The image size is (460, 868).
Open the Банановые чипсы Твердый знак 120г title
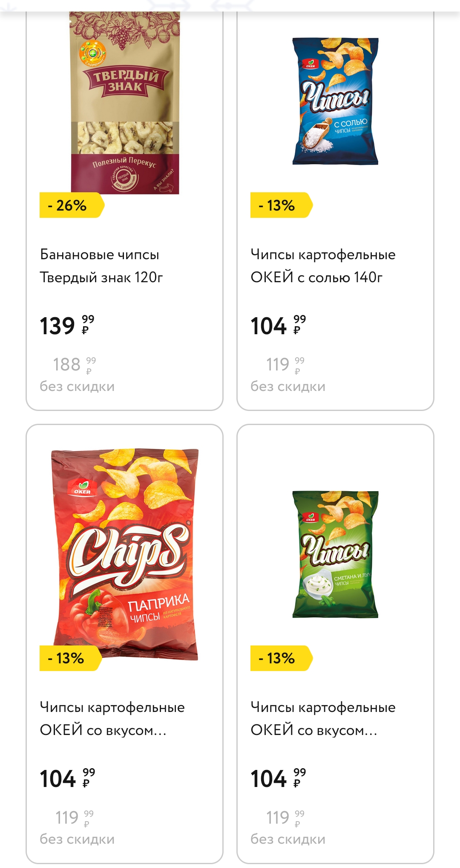pyautogui.click(x=101, y=266)
